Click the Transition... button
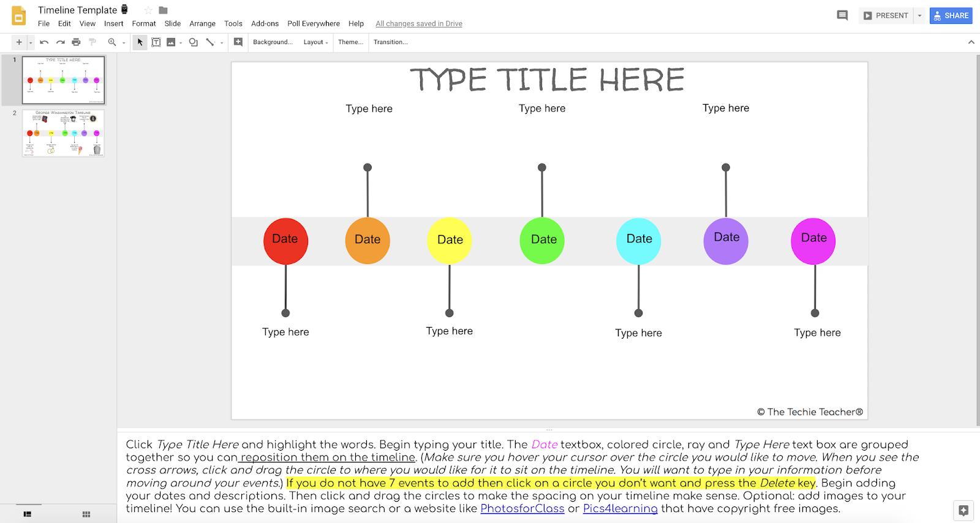This screenshot has width=980, height=523. 391,42
